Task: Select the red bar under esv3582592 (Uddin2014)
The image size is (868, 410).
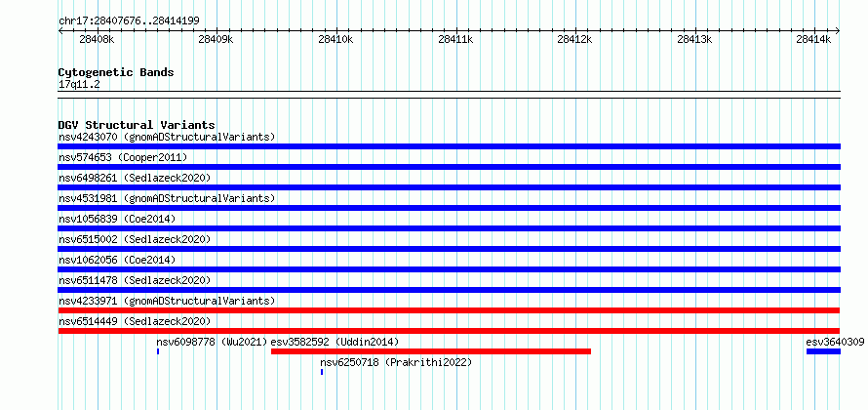Action: point(431,351)
